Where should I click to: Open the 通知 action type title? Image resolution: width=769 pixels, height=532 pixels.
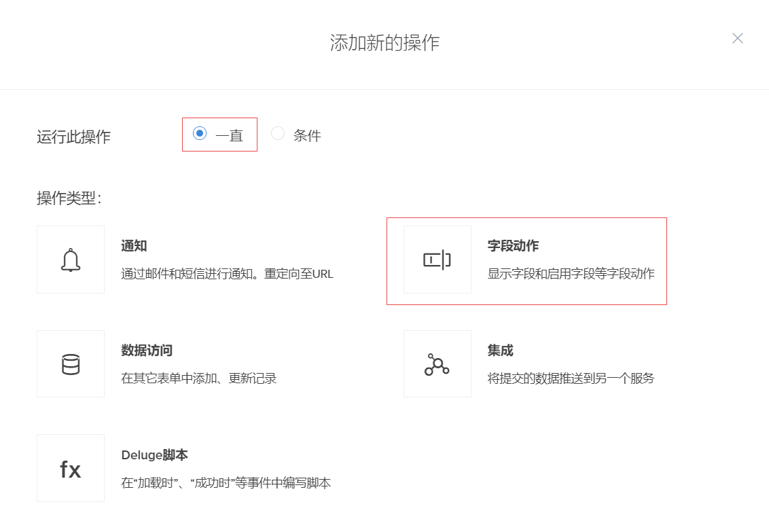[x=134, y=246]
